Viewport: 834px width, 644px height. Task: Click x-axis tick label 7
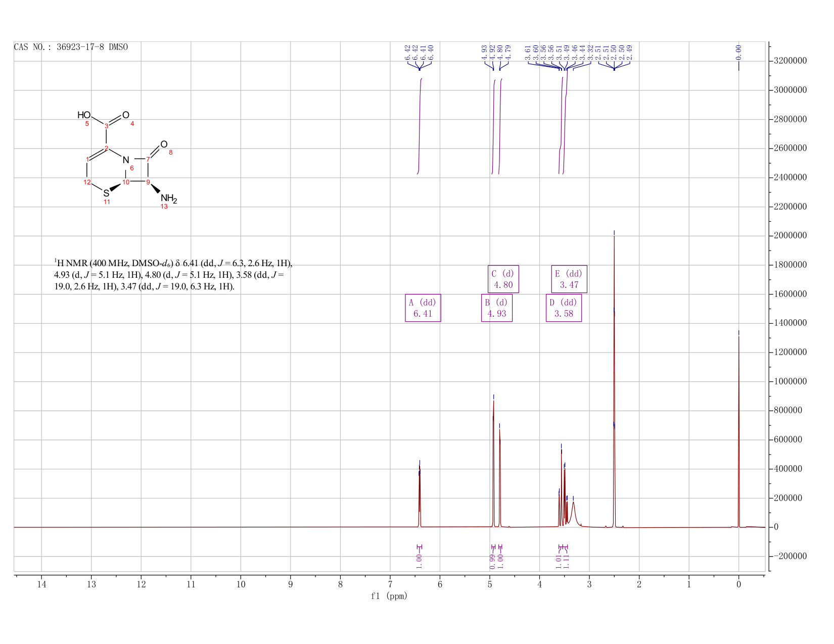coord(390,584)
